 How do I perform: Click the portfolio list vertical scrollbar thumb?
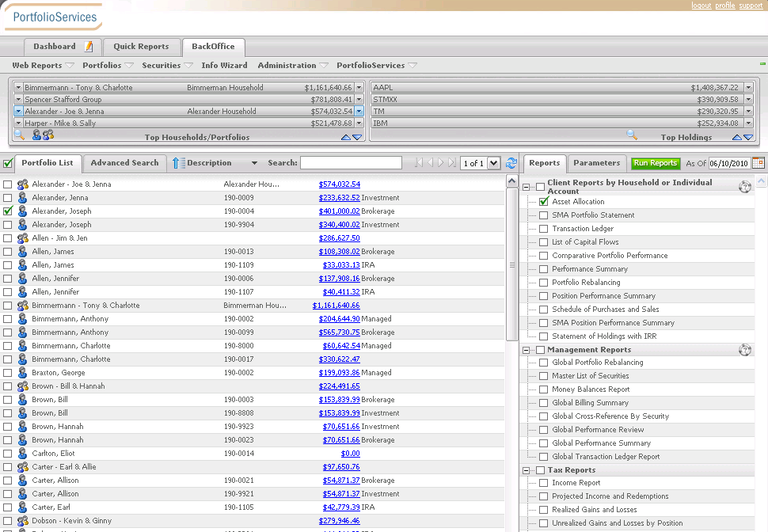(511, 264)
